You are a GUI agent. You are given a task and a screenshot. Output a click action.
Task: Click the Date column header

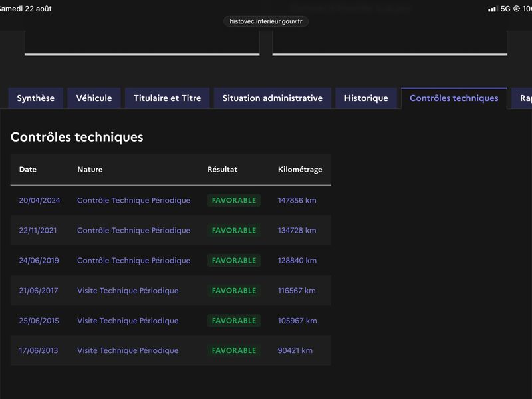(x=28, y=170)
